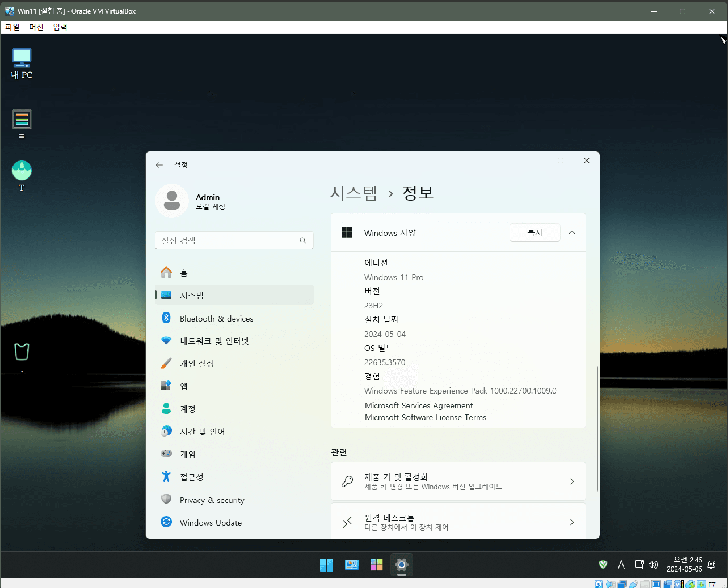Click VirtualBox USB status icon
This screenshot has width=728, height=588.
pyautogui.click(x=633, y=584)
